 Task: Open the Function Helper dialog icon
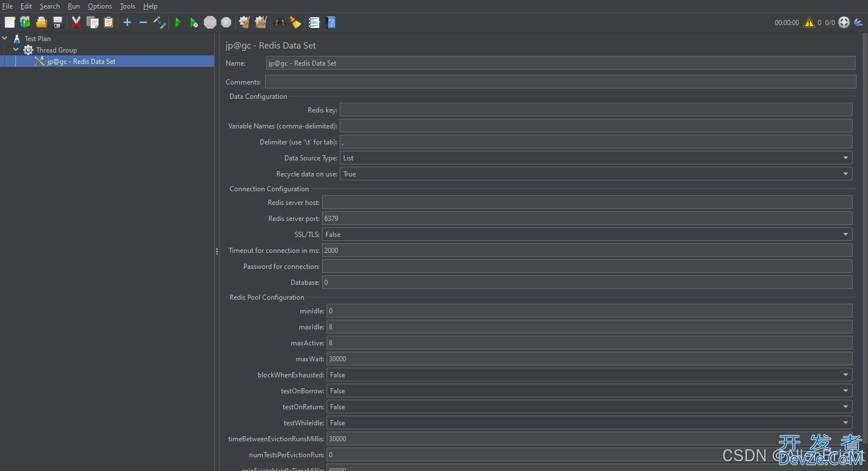(x=314, y=22)
